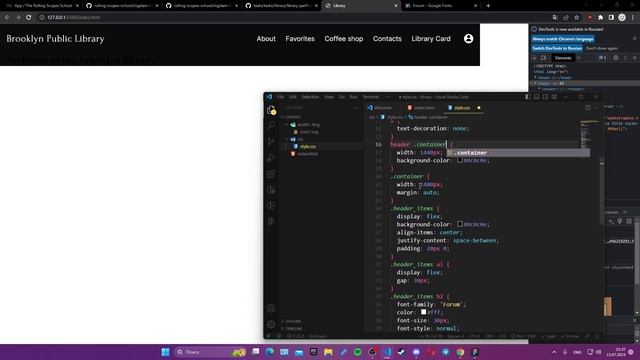Open Explorer view in VS Code activity bar
Viewport: 640px width, 360px height.
coord(271,110)
